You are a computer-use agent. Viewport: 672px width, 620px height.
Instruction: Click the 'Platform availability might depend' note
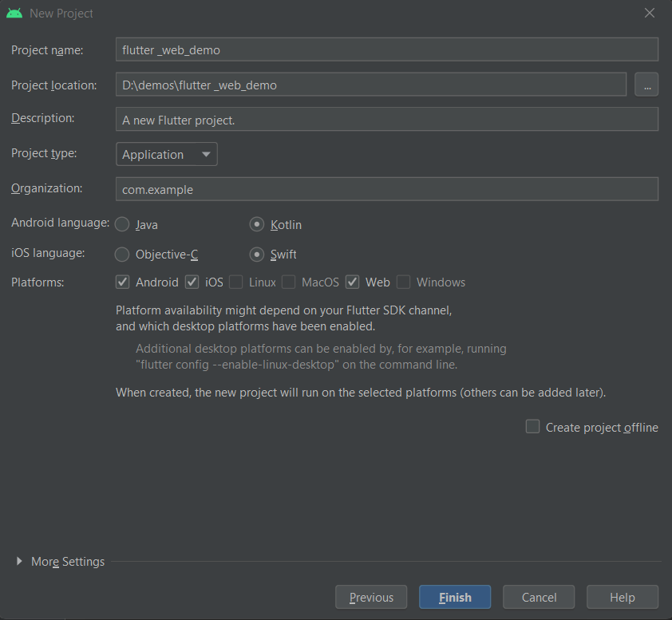pyautogui.click(x=283, y=318)
